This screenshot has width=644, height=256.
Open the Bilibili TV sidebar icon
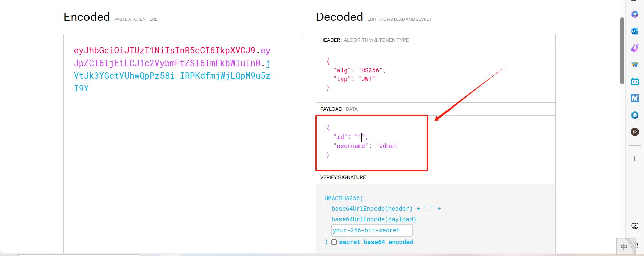pyautogui.click(x=635, y=81)
